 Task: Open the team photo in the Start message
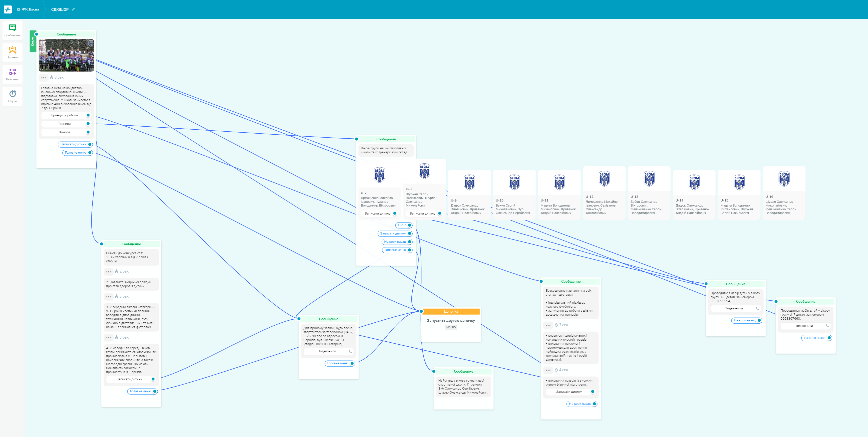[x=66, y=55]
